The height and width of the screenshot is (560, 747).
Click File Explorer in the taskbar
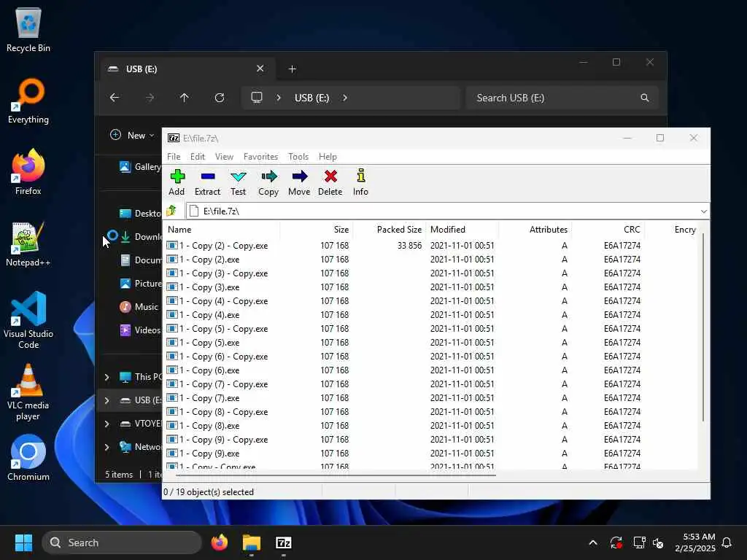(x=252, y=542)
